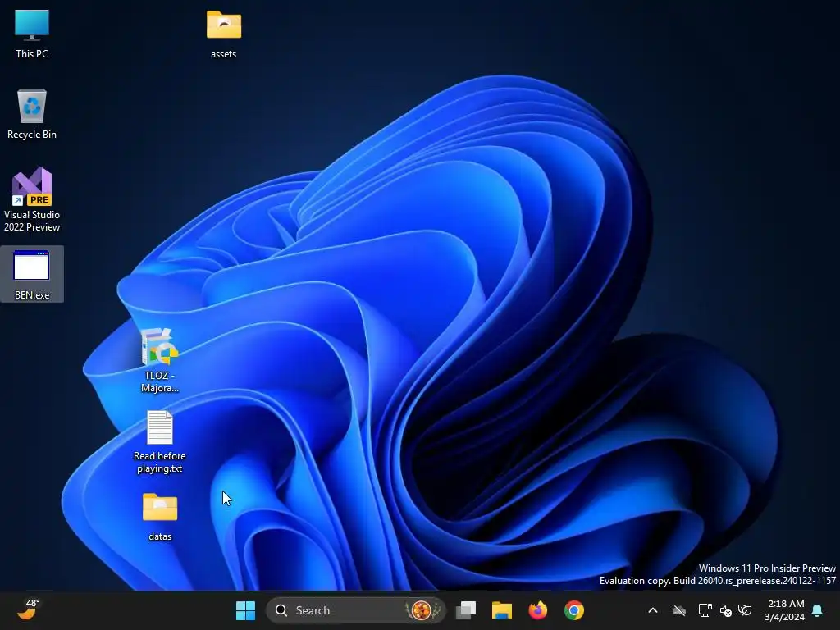
Task: Open Task View from taskbar
Action: (466, 610)
